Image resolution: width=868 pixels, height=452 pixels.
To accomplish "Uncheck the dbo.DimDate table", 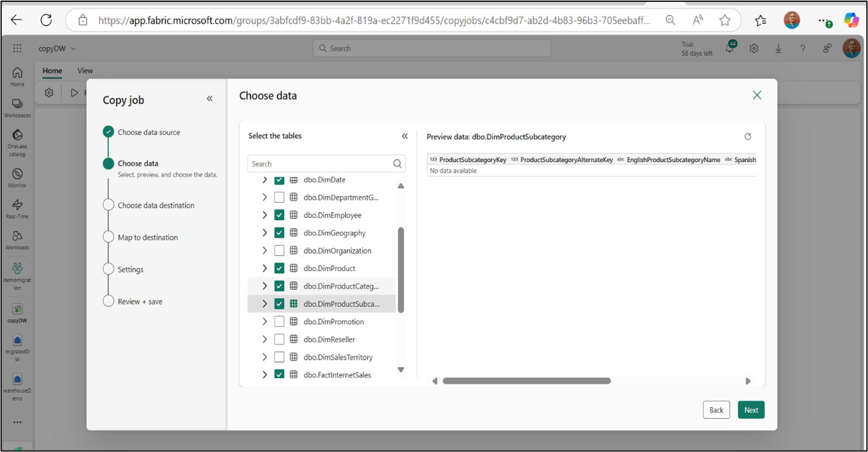I will point(279,180).
